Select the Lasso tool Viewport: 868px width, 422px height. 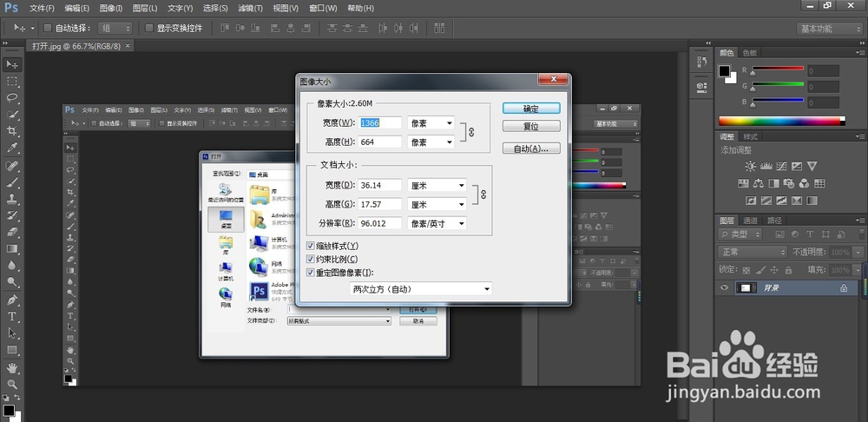point(11,98)
